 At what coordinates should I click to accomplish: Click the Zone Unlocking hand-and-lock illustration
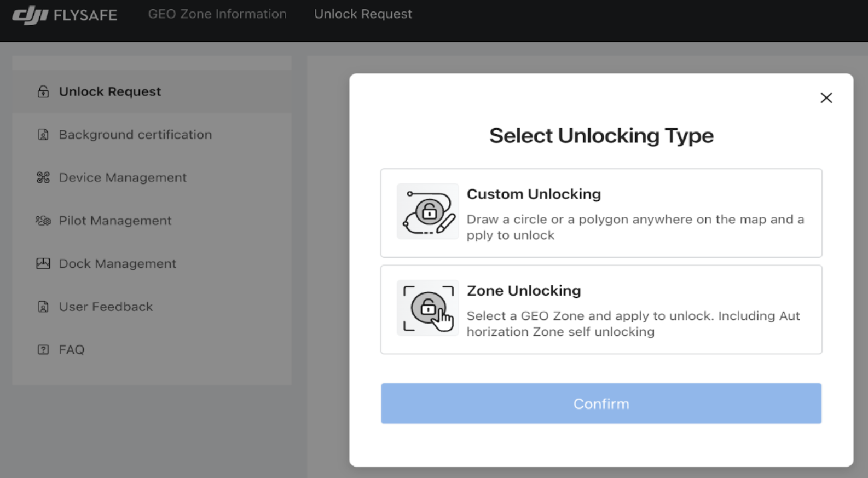coord(428,308)
